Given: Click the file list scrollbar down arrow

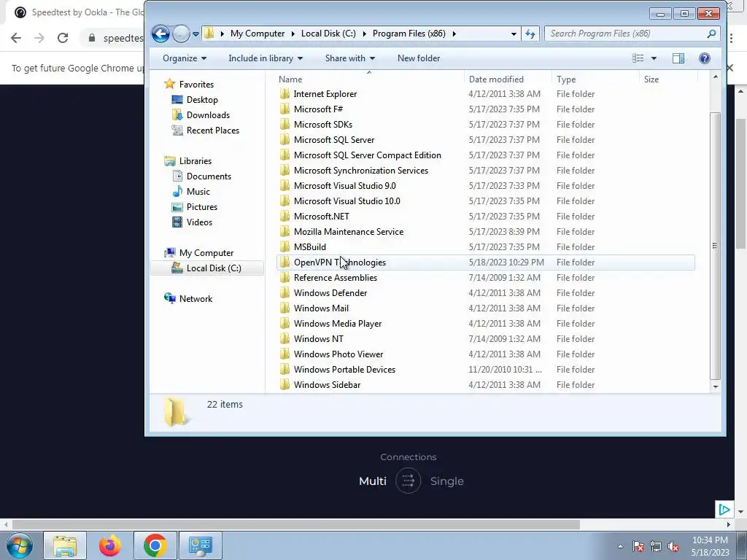Looking at the screenshot, I should 715,386.
